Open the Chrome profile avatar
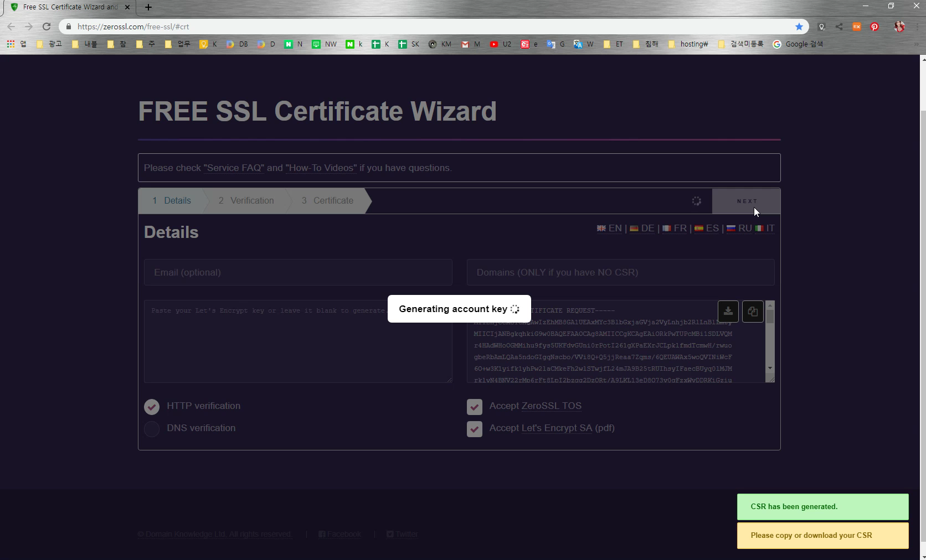Image resolution: width=926 pixels, height=560 pixels. click(x=899, y=27)
